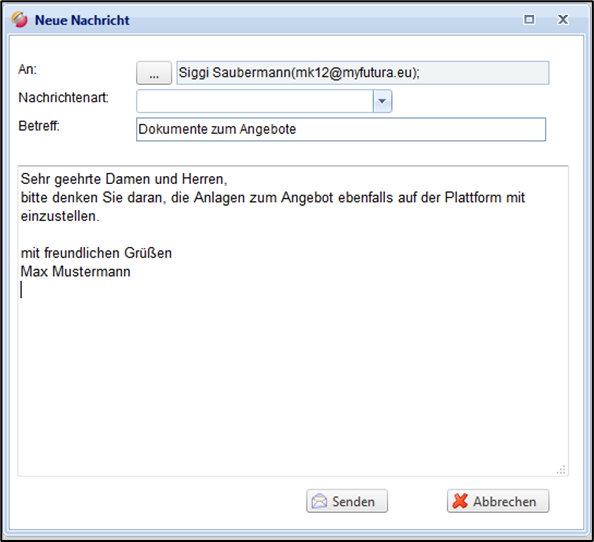594x542 pixels.
Task: Click the red X icon on Abbrechen
Action: point(460,501)
